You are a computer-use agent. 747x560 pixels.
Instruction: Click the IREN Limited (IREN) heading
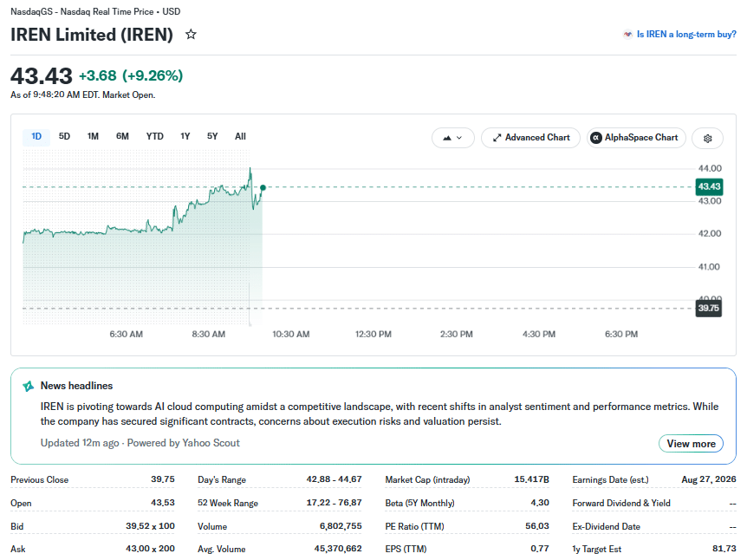coord(92,35)
